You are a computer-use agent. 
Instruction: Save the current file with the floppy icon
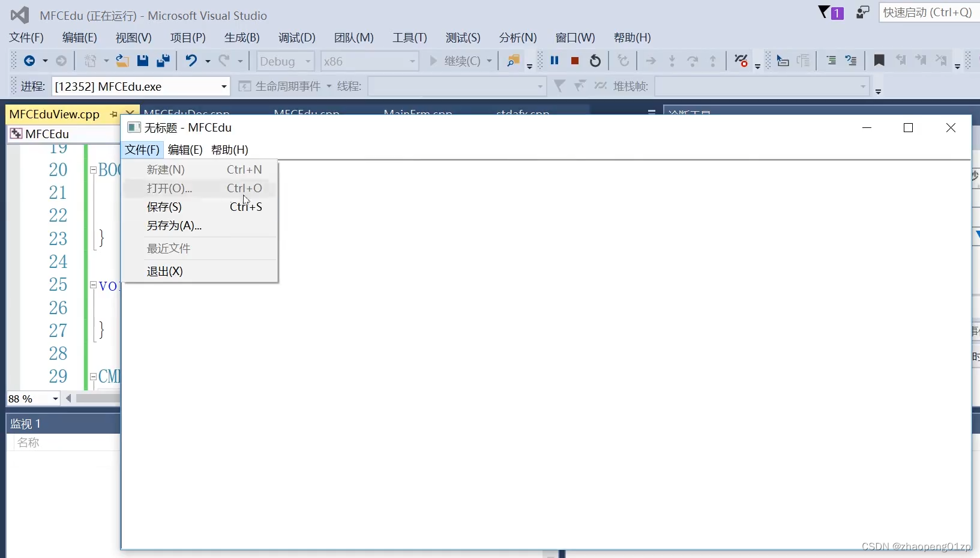(x=142, y=61)
